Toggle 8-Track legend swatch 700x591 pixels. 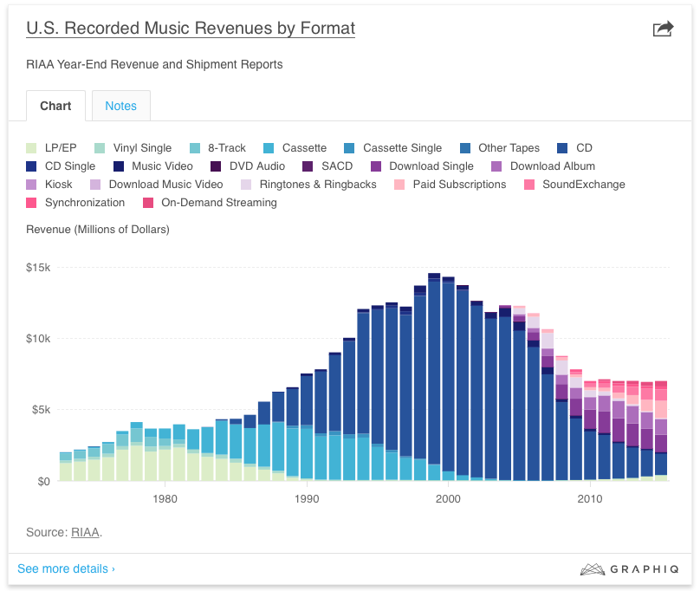195,148
